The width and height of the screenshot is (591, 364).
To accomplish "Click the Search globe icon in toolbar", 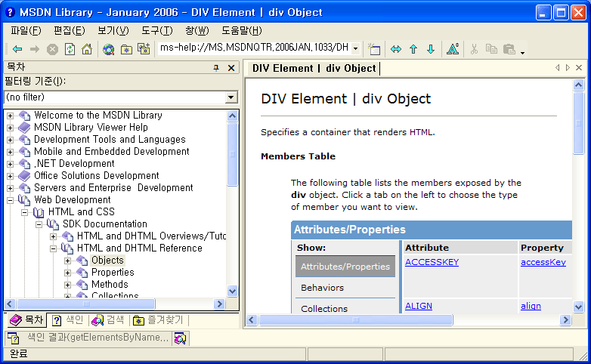I will pyautogui.click(x=109, y=49).
